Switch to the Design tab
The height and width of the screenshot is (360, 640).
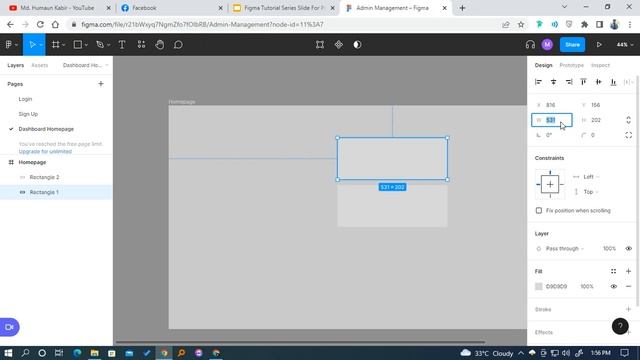[543, 65]
